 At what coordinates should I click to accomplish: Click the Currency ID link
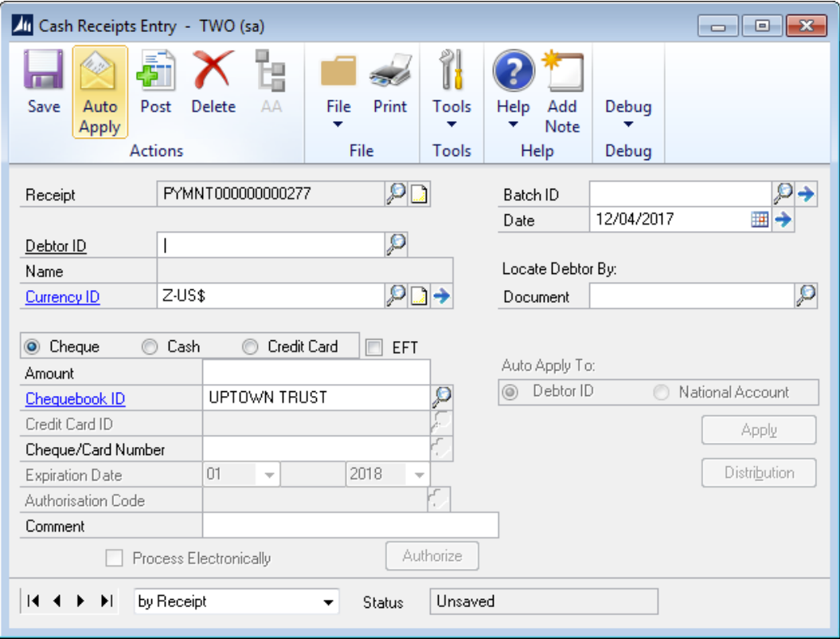click(62, 297)
